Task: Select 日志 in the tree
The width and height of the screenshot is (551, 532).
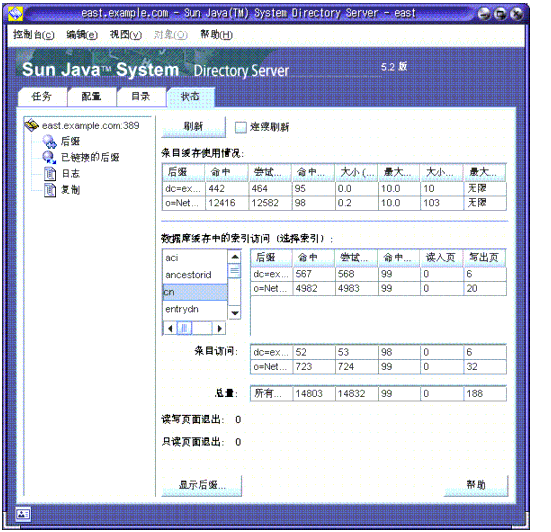Action: (x=71, y=174)
